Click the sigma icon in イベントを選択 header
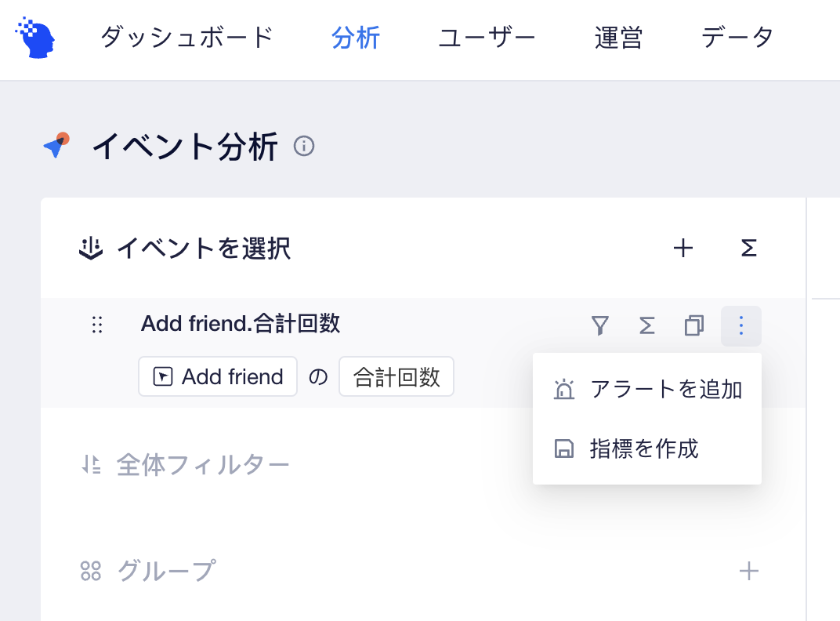840x621 pixels. tap(748, 248)
